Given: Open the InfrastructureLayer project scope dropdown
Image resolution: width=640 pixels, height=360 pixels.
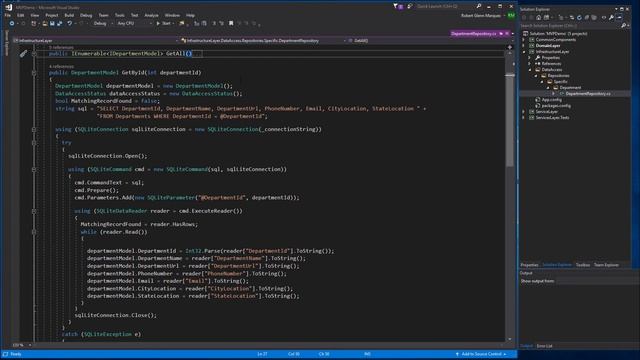Looking at the screenshot, I should point(96,41).
